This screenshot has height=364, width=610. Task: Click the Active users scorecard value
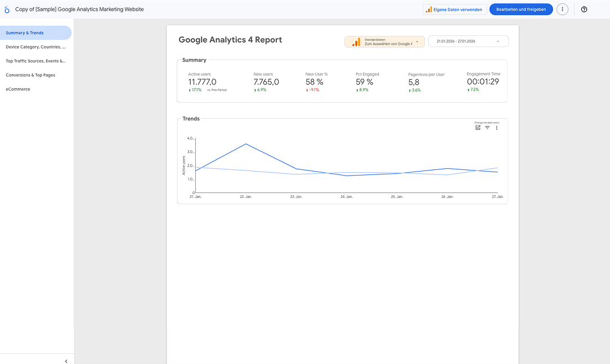tap(202, 82)
